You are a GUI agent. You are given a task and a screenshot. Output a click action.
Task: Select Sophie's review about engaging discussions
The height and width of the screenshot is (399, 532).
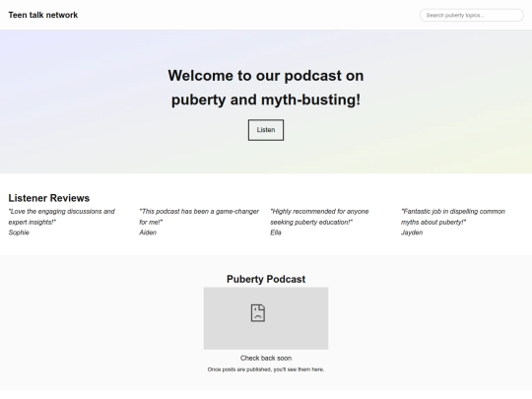click(x=62, y=217)
